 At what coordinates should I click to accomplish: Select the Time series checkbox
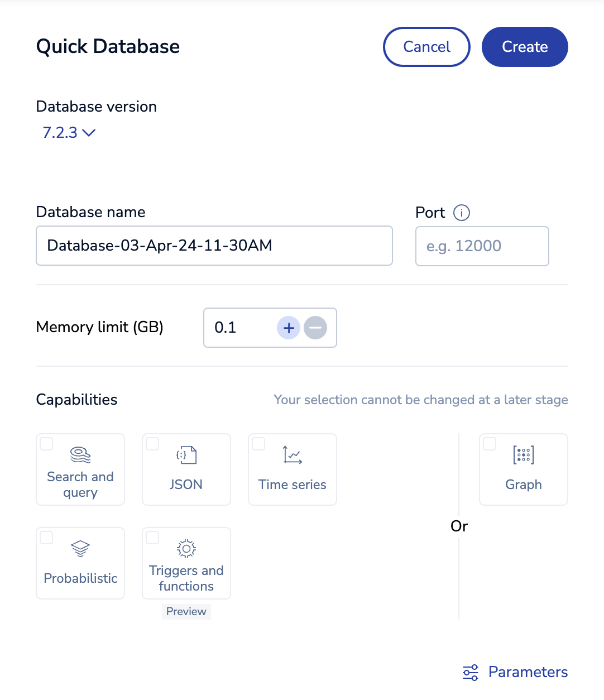pyautogui.click(x=258, y=444)
